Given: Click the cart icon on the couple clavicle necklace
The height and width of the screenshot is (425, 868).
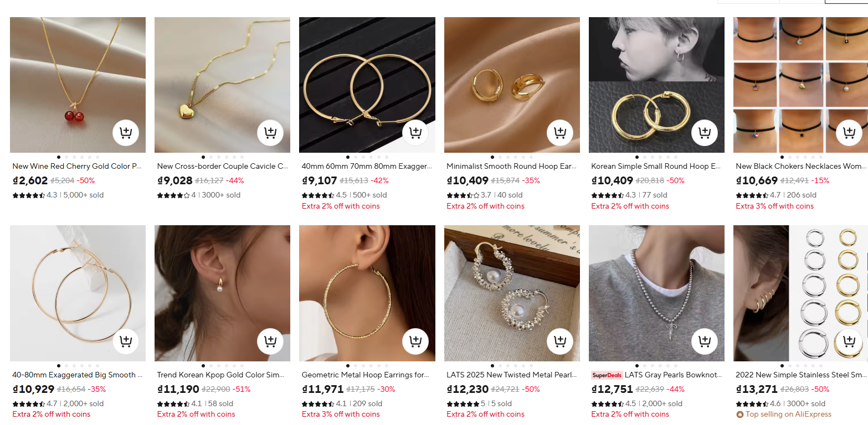Looking at the screenshot, I should click(270, 133).
